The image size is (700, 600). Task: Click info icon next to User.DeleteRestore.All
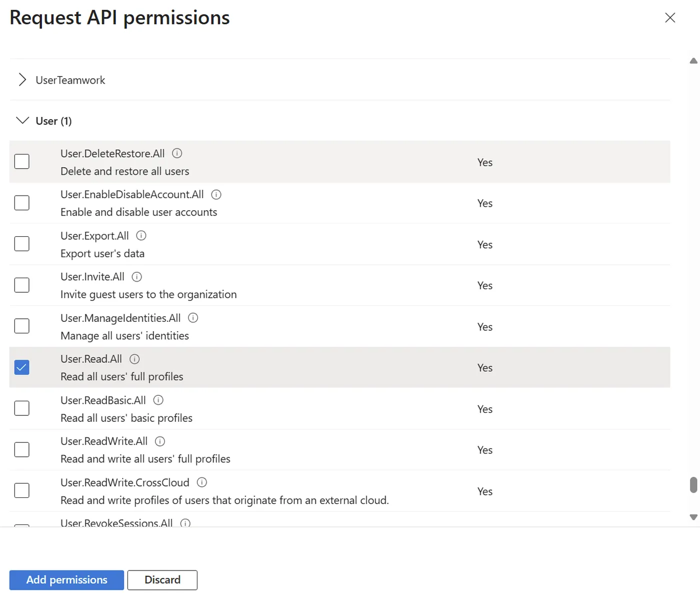[x=177, y=153]
